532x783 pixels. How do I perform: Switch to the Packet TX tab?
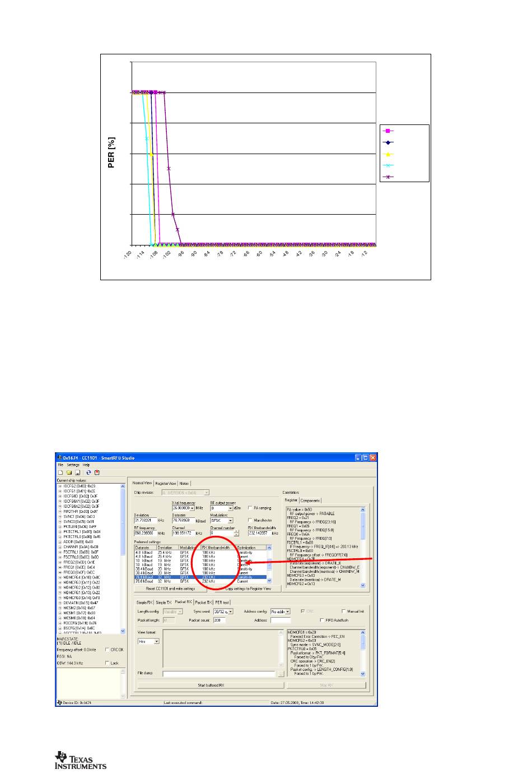pyautogui.click(x=203, y=603)
